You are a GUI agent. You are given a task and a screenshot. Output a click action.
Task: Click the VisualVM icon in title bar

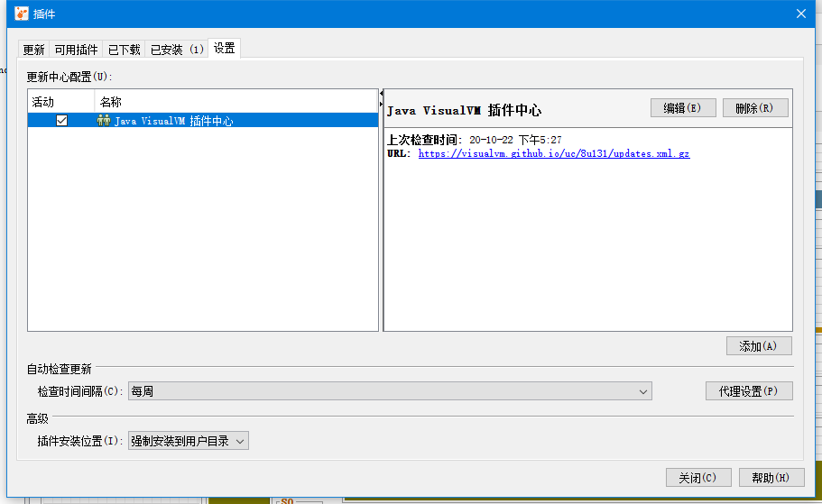pyautogui.click(x=22, y=14)
